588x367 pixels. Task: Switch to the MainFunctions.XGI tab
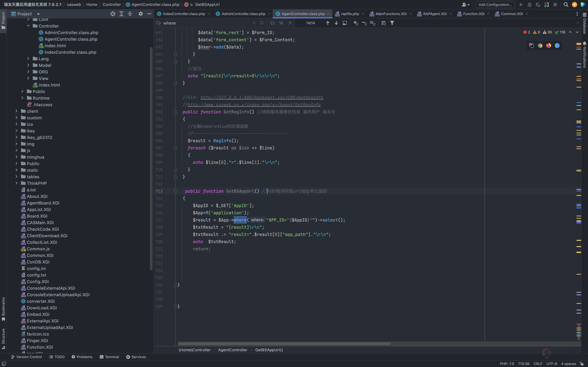(391, 14)
